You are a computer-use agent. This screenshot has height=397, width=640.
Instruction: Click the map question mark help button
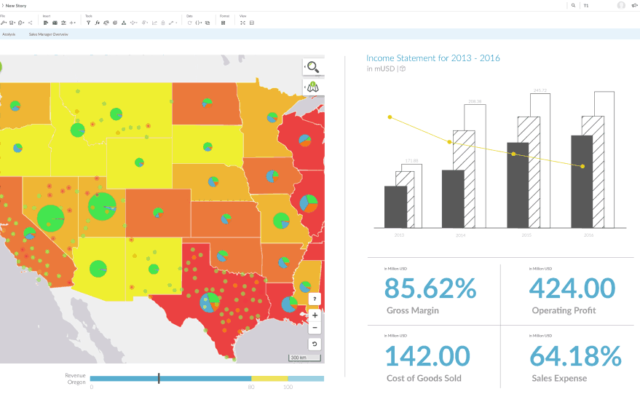314,299
